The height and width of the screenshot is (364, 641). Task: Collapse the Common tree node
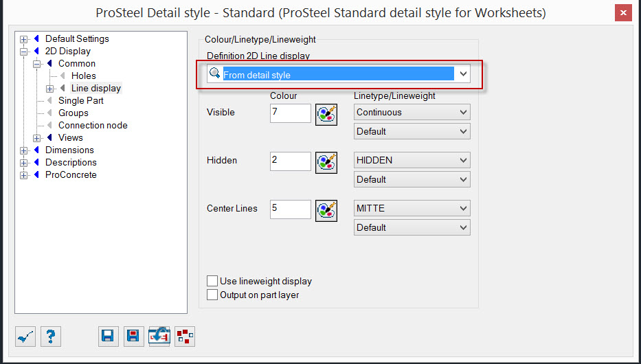[37, 64]
